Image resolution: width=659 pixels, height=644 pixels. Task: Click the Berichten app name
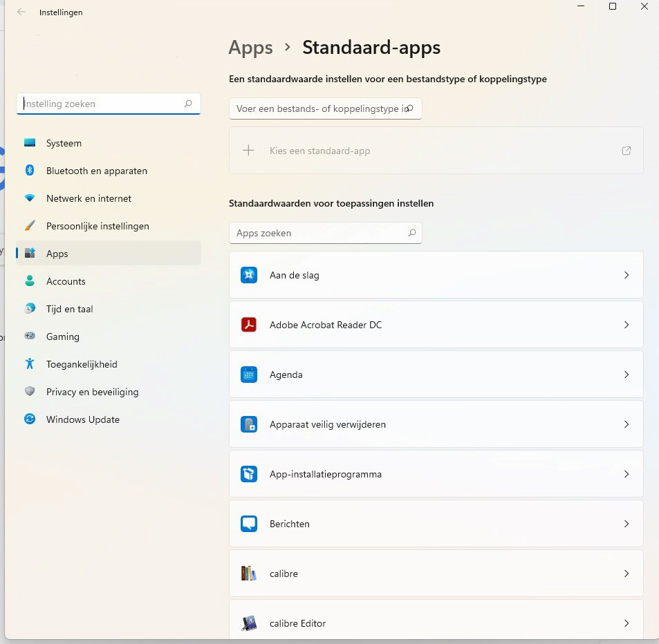click(x=290, y=524)
